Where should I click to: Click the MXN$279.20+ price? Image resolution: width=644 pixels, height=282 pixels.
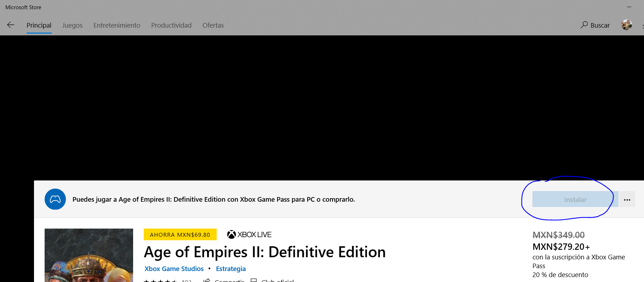[561, 247]
